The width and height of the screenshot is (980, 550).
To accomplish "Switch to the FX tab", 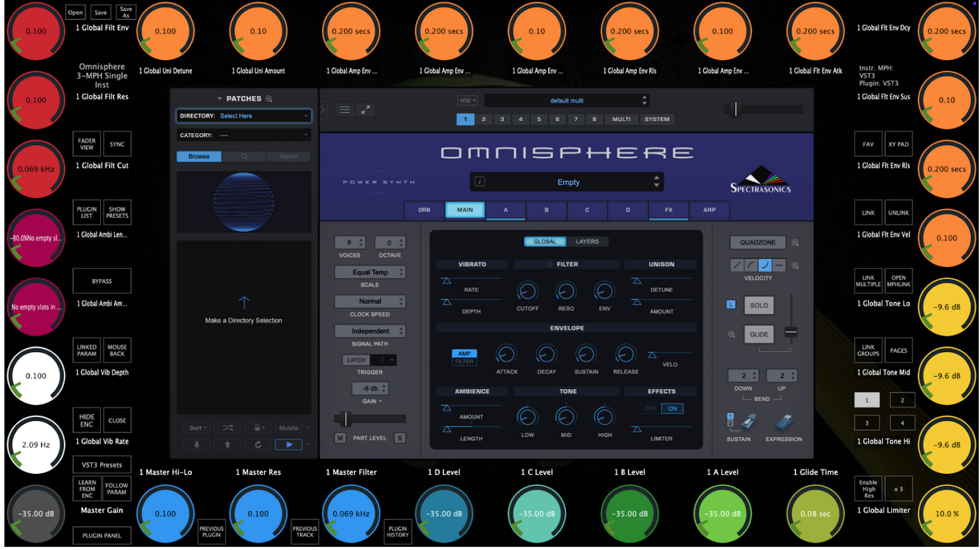I will (668, 210).
